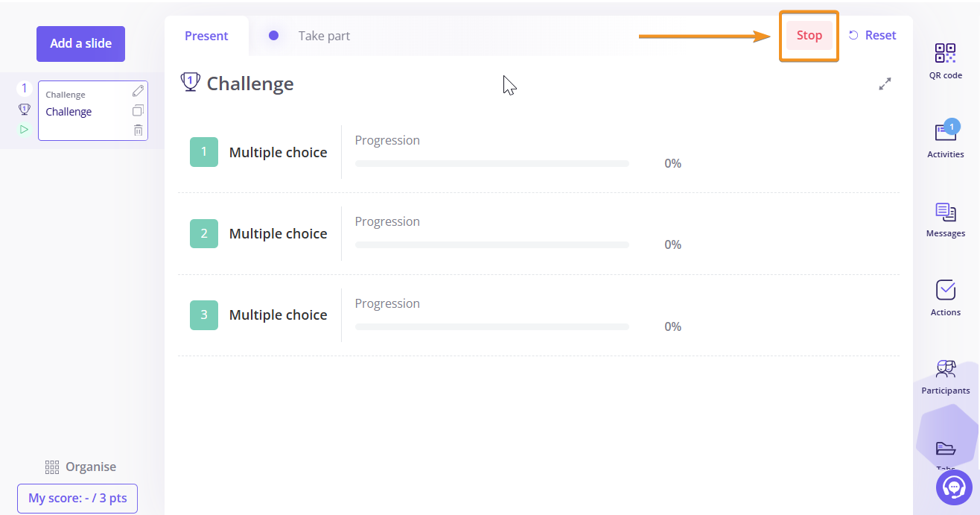Delete the Challenge slide with trash icon
Screen dimensions: 980x515
(x=138, y=130)
